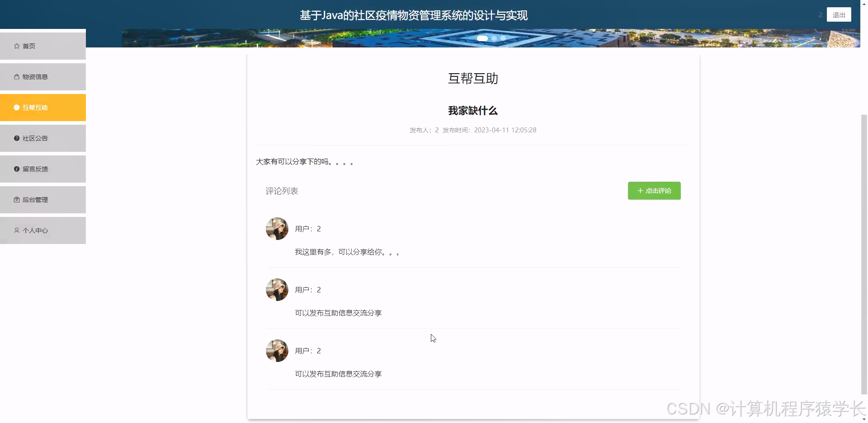Activate the second carousel indicator dot
Viewport: 868px width, 423px height.
(494, 38)
